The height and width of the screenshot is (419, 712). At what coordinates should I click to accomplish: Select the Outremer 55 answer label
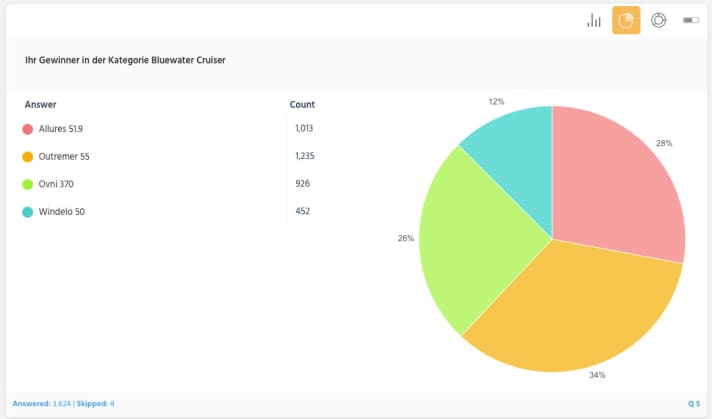pyautogui.click(x=63, y=157)
